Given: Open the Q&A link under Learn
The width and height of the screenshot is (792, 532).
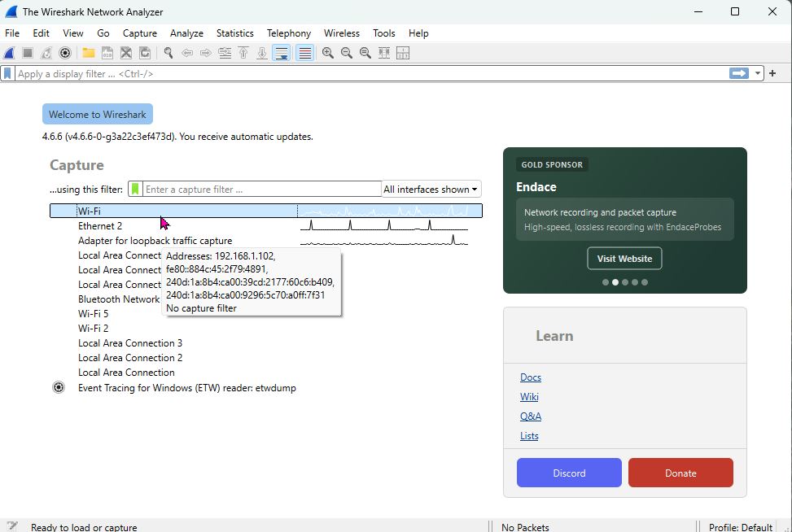Looking at the screenshot, I should tap(531, 416).
